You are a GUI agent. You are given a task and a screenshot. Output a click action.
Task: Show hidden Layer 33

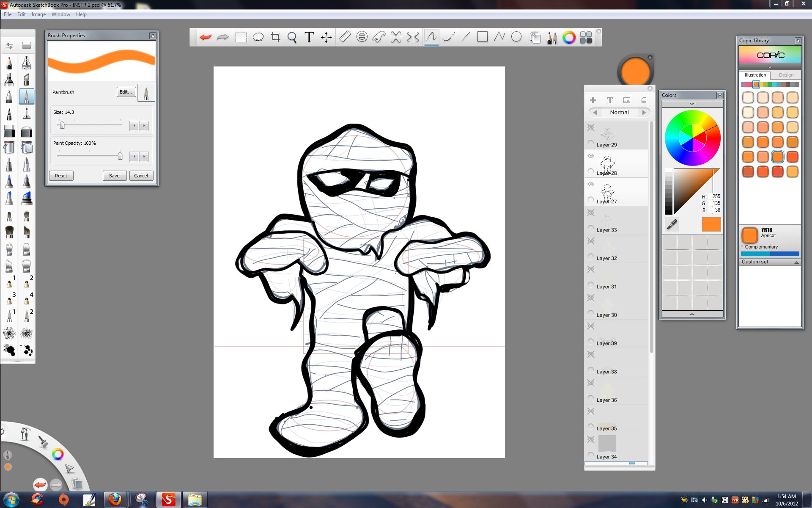tap(591, 213)
